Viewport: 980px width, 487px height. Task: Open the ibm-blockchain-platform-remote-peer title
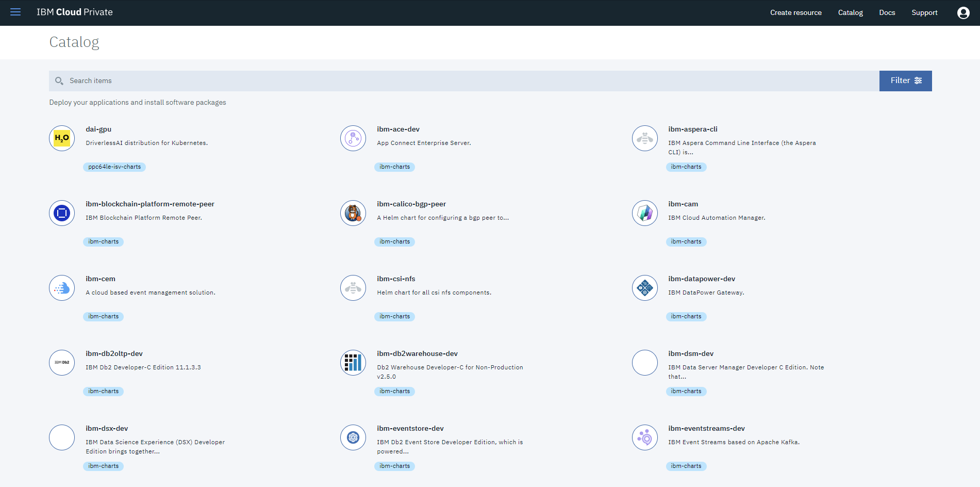150,204
